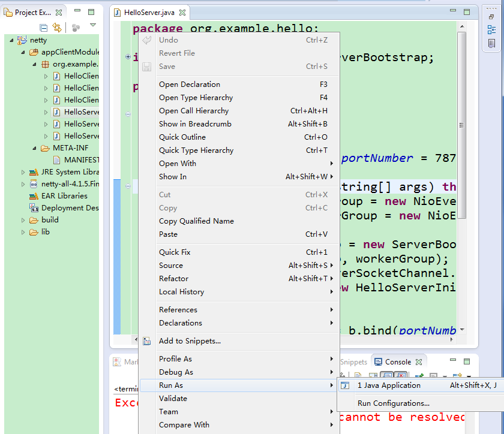Click the Collapse All icon in Project Explorer
The width and height of the screenshot is (504, 434).
pos(43,28)
